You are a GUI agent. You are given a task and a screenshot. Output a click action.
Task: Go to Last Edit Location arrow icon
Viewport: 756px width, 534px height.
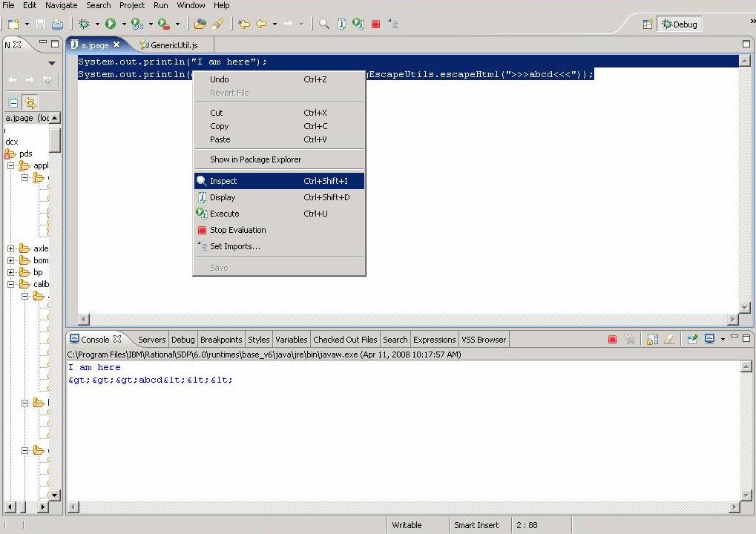tap(244, 24)
